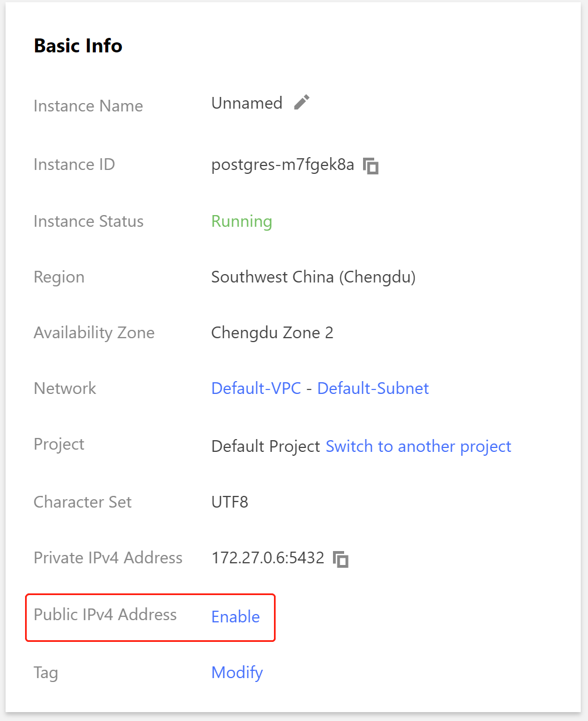Click the Southwest China (Chengdu) region value

(x=313, y=277)
